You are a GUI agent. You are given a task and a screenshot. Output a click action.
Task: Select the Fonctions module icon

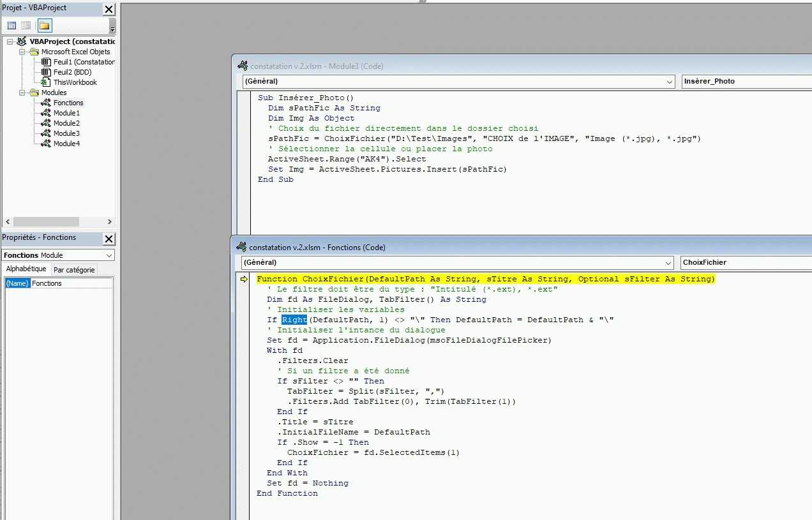point(46,103)
